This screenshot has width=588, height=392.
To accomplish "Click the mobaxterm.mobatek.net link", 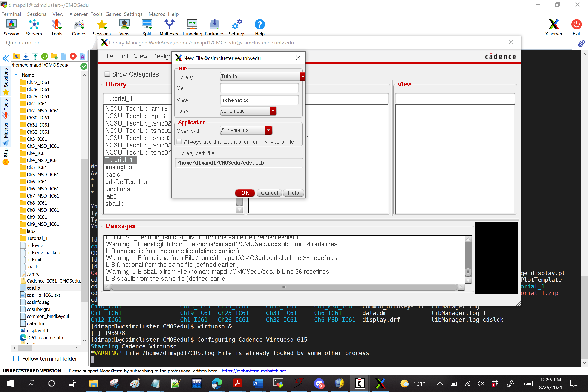I will click(254, 371).
